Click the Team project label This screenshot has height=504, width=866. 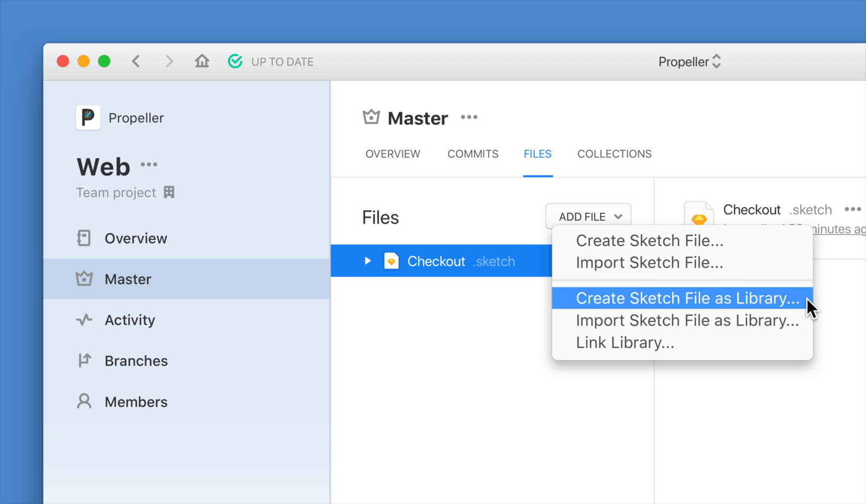(116, 193)
